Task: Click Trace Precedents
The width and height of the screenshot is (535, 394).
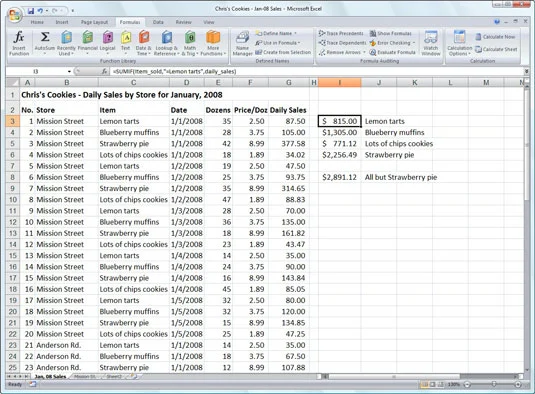Action: [x=341, y=33]
